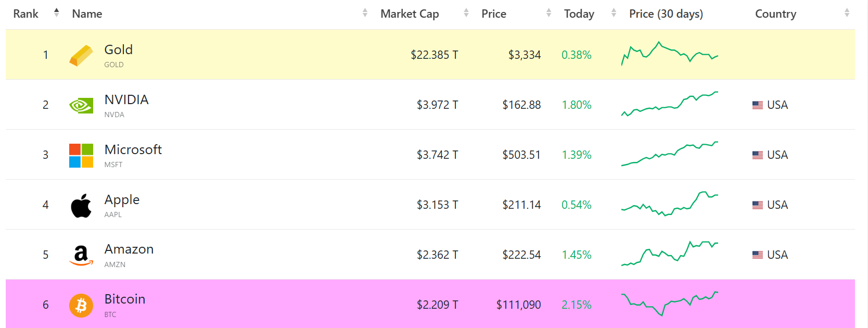Open the Name column sort control
Image resolution: width=868 pixels, height=328 pixels.
364,14
